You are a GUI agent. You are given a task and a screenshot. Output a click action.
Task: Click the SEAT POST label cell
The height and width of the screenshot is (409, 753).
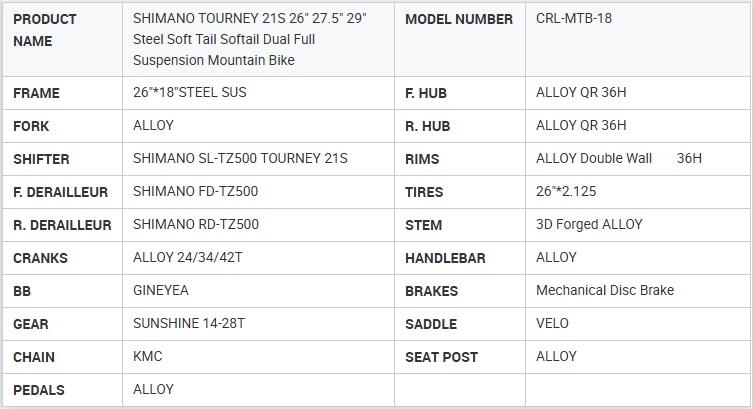pos(441,357)
